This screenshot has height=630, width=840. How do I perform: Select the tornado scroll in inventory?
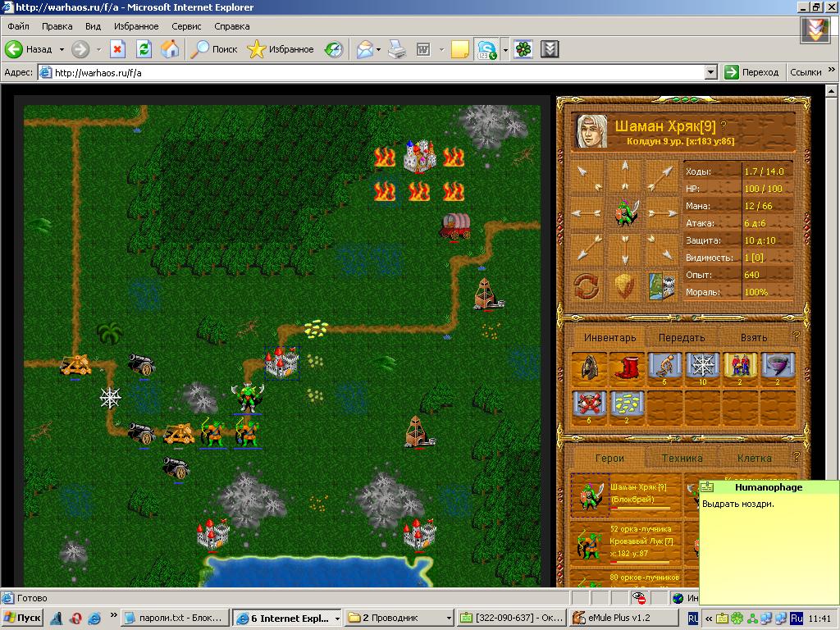click(778, 367)
